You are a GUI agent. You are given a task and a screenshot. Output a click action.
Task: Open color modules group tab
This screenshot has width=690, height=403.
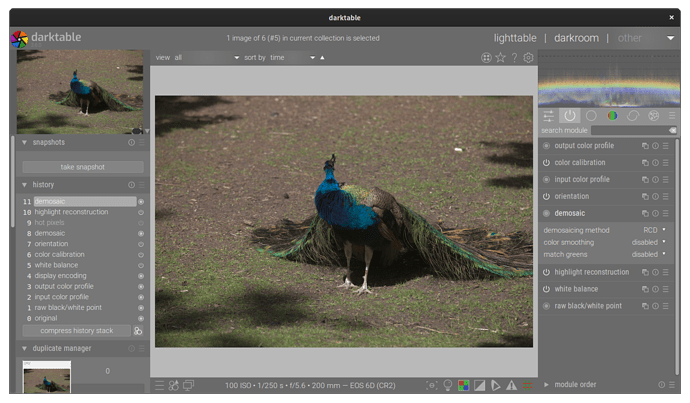coord(612,116)
